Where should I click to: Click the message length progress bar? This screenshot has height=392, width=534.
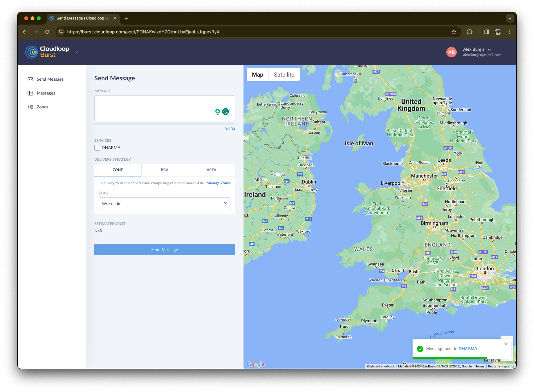(x=165, y=124)
